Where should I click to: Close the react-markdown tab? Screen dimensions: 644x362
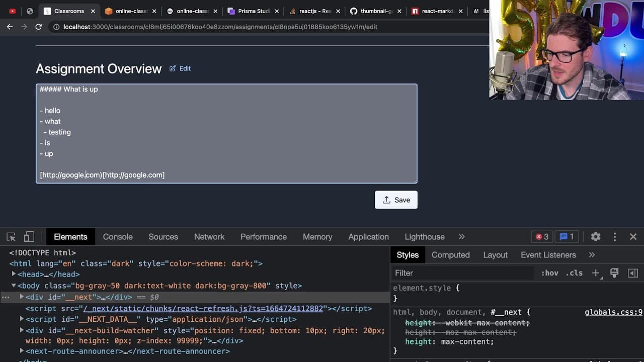point(461,11)
